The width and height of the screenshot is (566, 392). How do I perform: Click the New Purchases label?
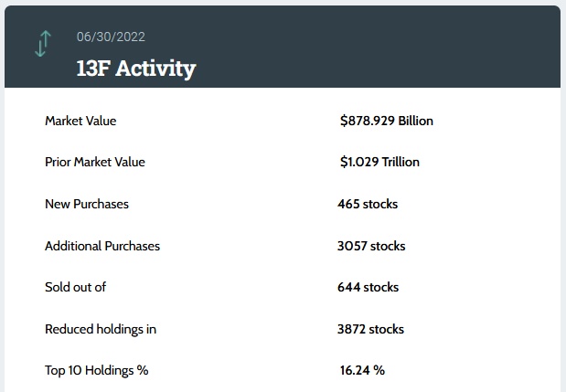pos(87,204)
